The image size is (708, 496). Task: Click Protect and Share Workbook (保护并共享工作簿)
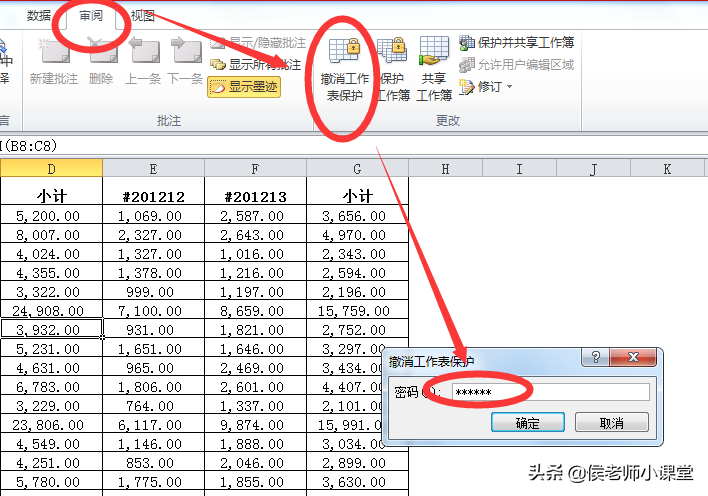pyautogui.click(x=517, y=43)
